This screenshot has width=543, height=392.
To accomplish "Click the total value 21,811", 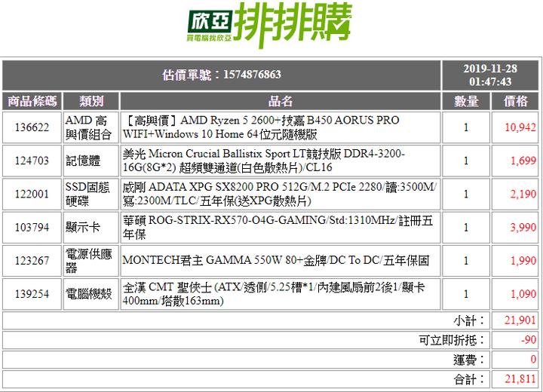I will click(520, 379).
